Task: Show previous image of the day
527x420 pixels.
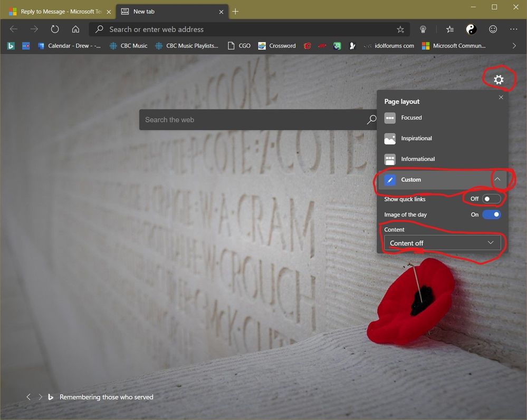Action: click(x=28, y=397)
